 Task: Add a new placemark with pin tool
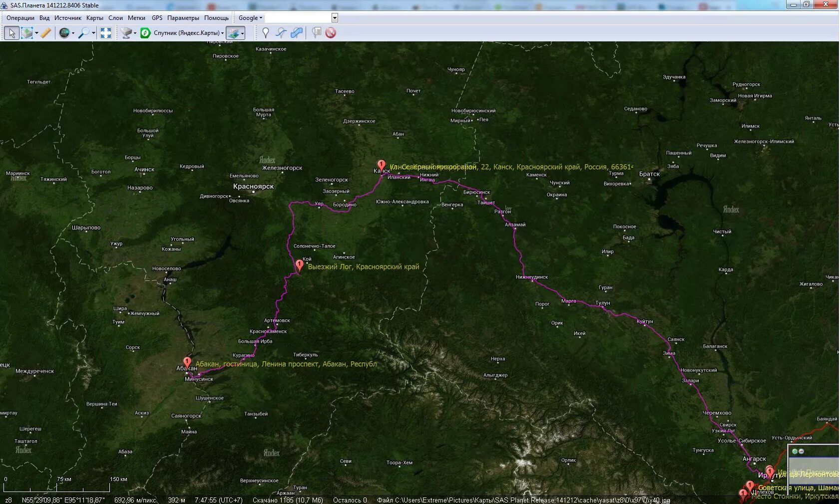(266, 33)
